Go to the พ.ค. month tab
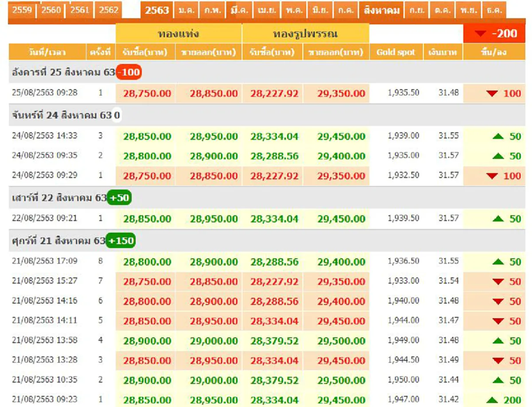This screenshot has height=407, width=532. pos(294,10)
